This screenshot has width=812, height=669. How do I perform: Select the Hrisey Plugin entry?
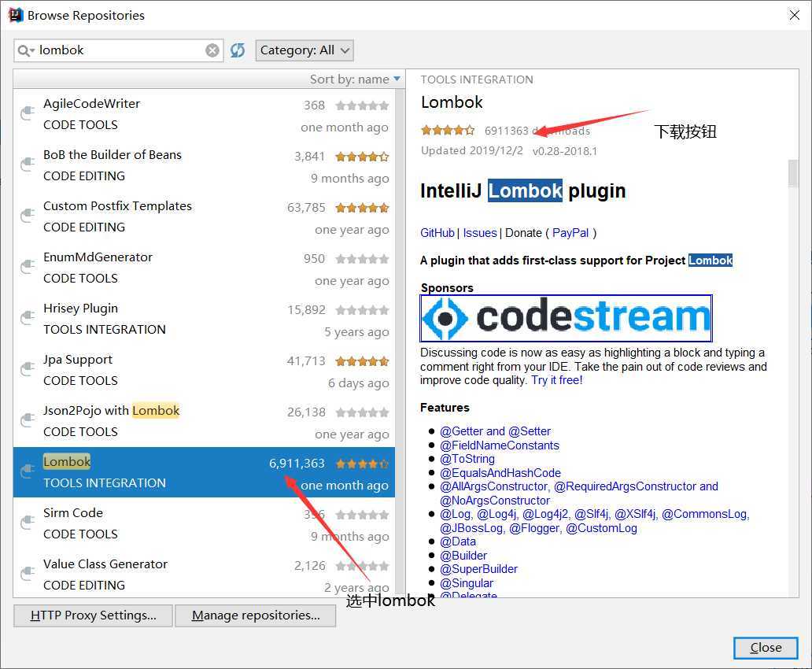tap(204, 319)
